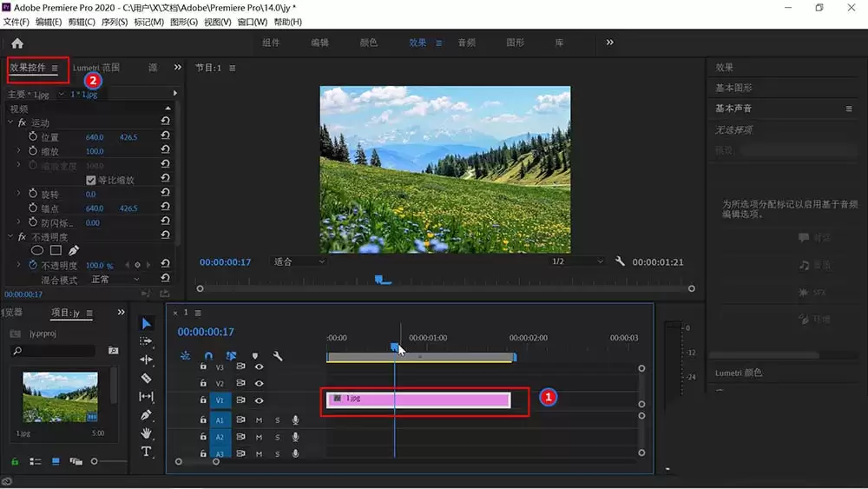Click the project panel thumbnail zoom slider

coord(108,461)
